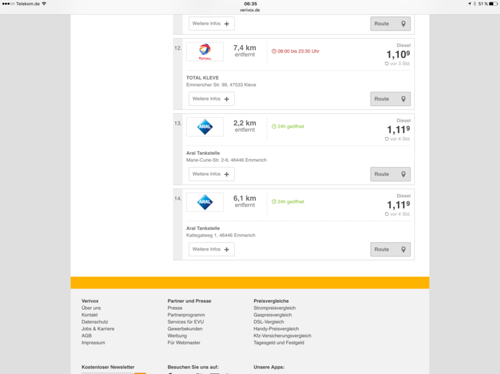Open the 'Über uns' footer link
500x374 pixels.
click(91, 308)
